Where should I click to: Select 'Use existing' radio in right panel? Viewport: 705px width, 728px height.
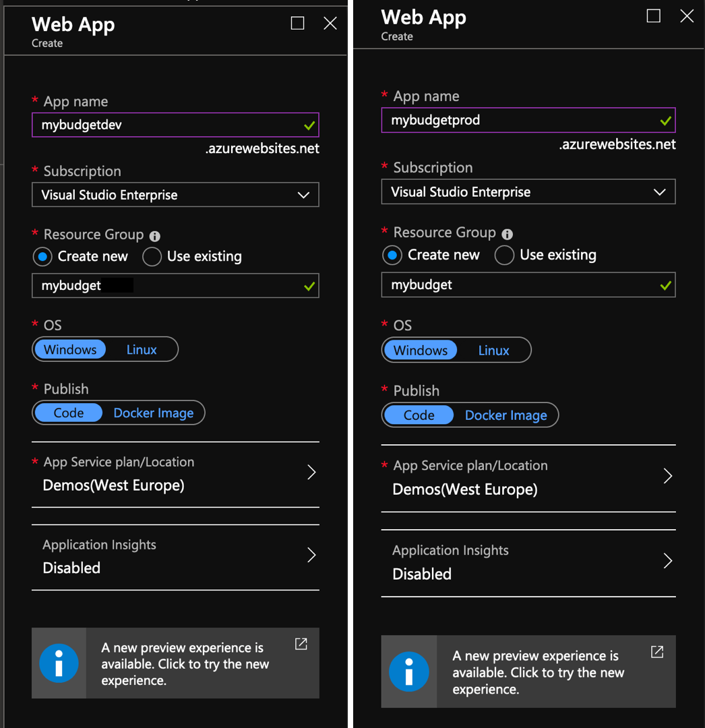[505, 255]
